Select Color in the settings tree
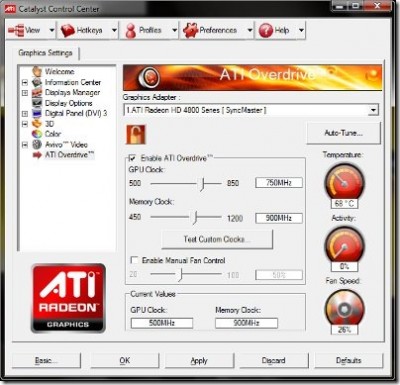This screenshot has height=385, width=400. [53, 134]
